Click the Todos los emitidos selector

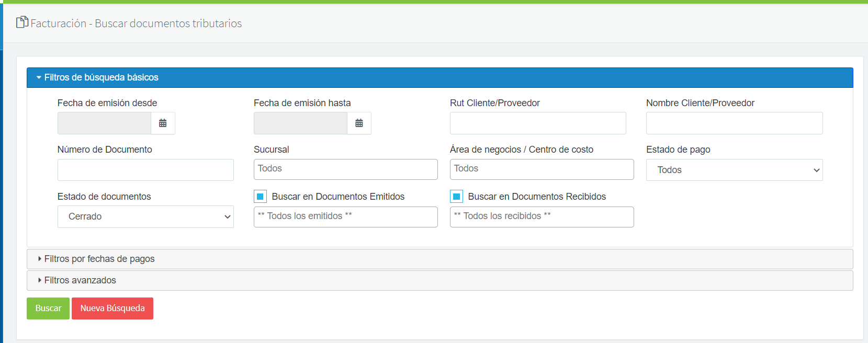[x=345, y=217]
